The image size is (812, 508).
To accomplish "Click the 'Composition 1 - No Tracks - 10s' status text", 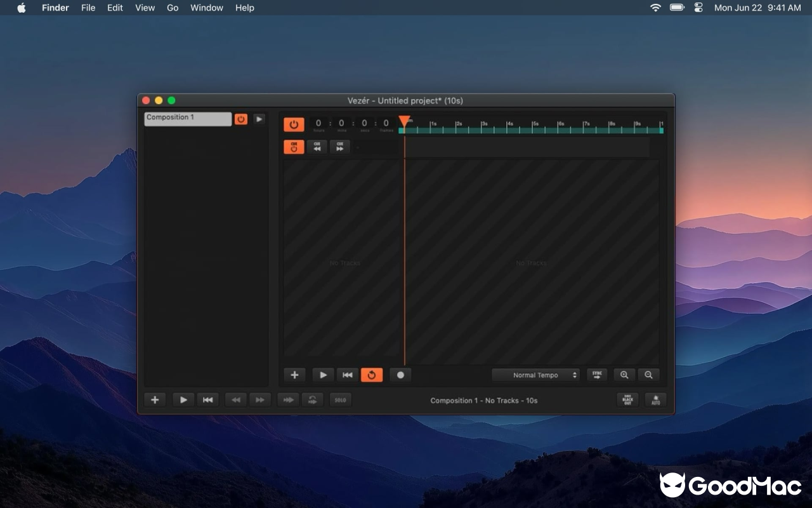I will coord(484,401).
